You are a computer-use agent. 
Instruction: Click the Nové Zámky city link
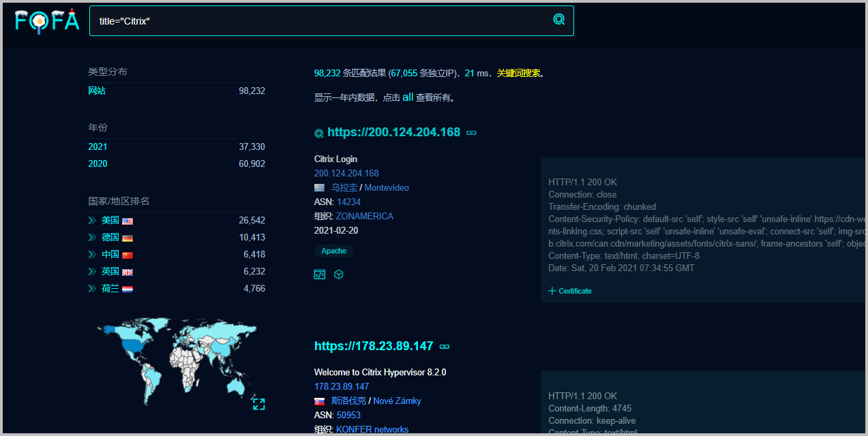click(x=397, y=401)
